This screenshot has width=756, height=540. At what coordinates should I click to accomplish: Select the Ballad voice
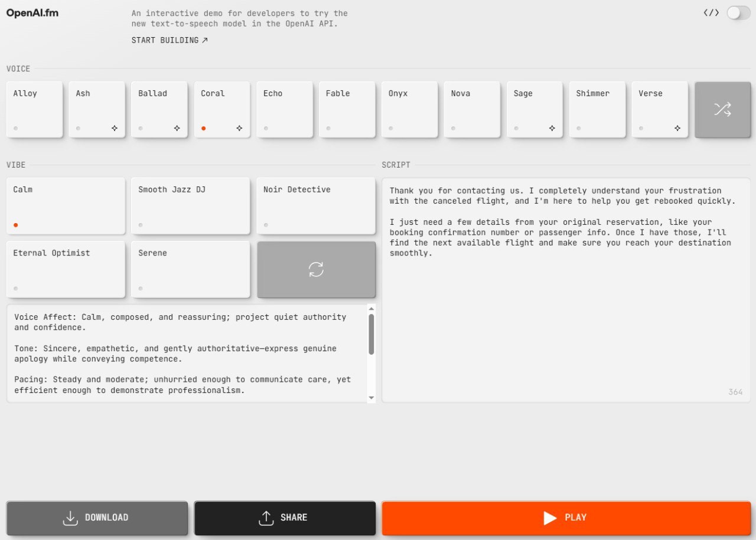pos(159,109)
